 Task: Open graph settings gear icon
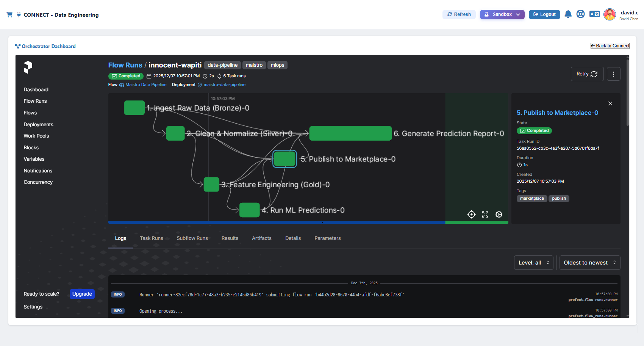click(x=499, y=214)
